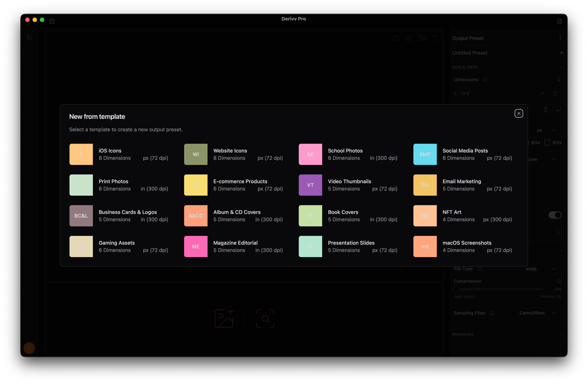The image size is (588, 384).
Task: Open the Sampling Filter info icon
Action: 492,313
